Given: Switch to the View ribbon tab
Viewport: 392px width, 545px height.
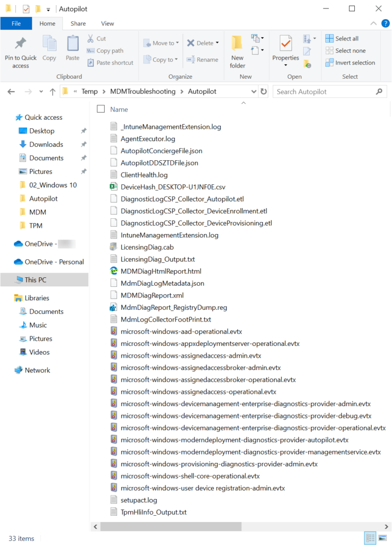Looking at the screenshot, I should (107, 23).
